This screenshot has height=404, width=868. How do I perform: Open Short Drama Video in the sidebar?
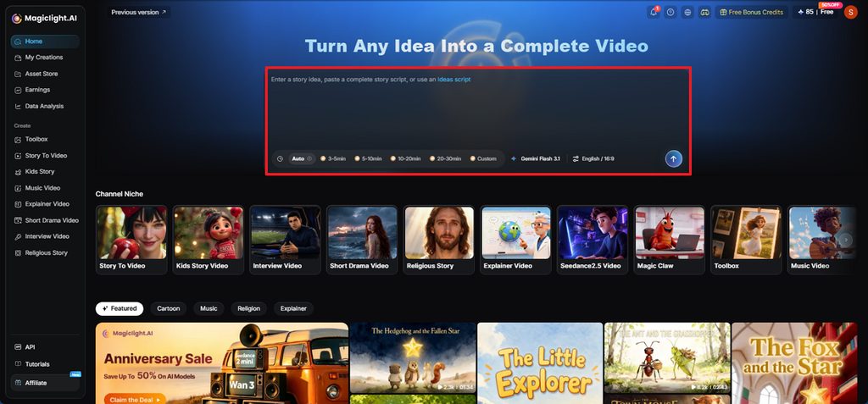[x=45, y=220]
